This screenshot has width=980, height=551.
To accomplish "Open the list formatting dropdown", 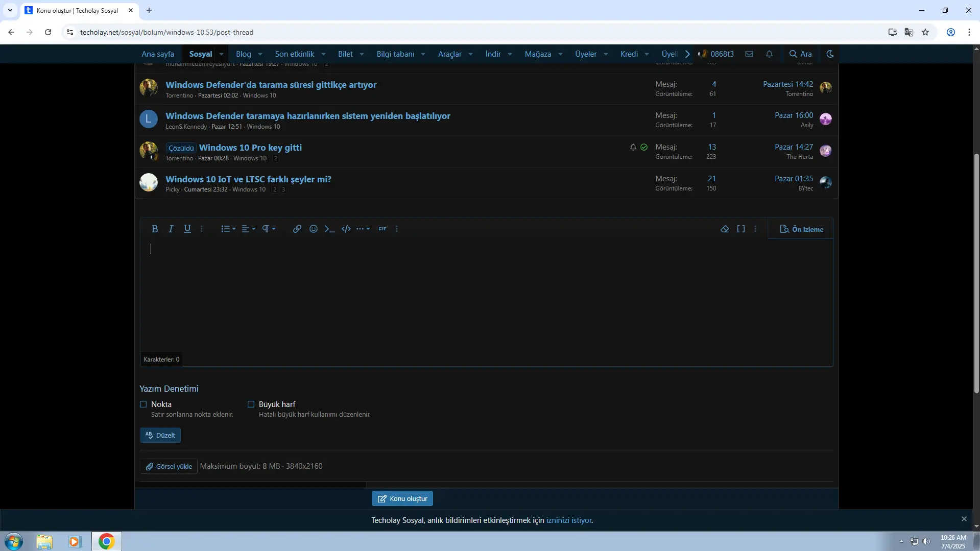I will 228,229.
